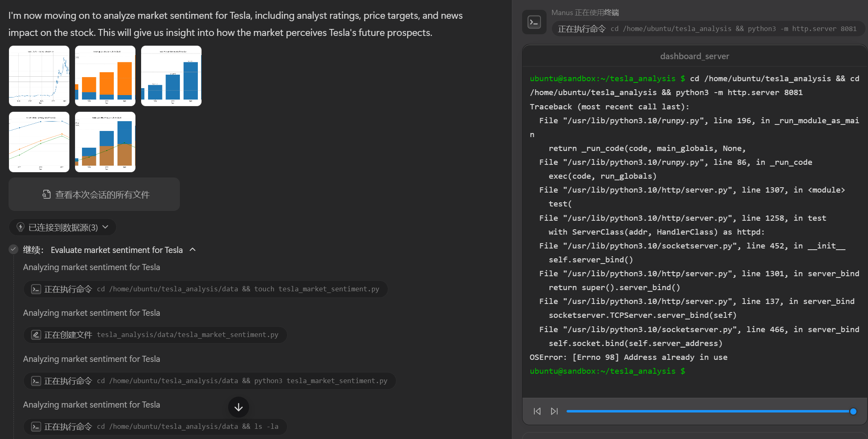Open the creating file tesla_market_sentiment.py entry

tap(155, 335)
